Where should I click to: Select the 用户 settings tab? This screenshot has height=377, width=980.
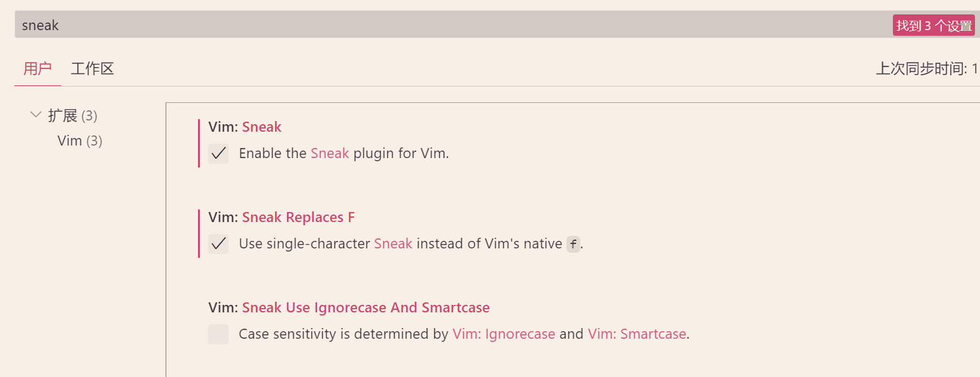(x=38, y=68)
